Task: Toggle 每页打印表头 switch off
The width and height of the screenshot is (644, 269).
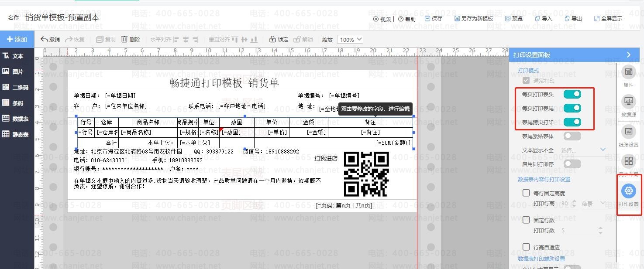Action: [x=572, y=94]
